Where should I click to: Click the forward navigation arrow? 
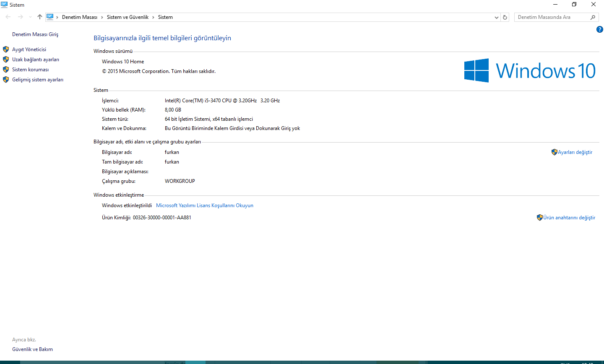click(20, 17)
